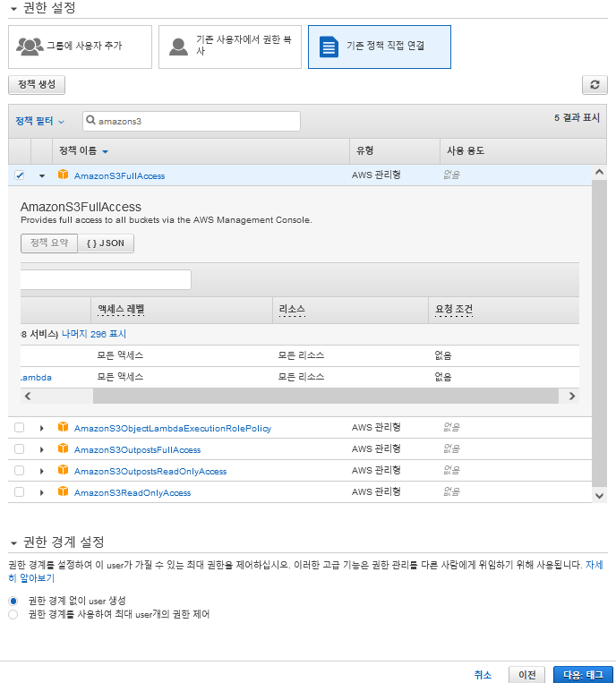Uncheck the AmazonS3FullAccess policy checkbox
This screenshot has height=683, width=616.
click(x=19, y=175)
